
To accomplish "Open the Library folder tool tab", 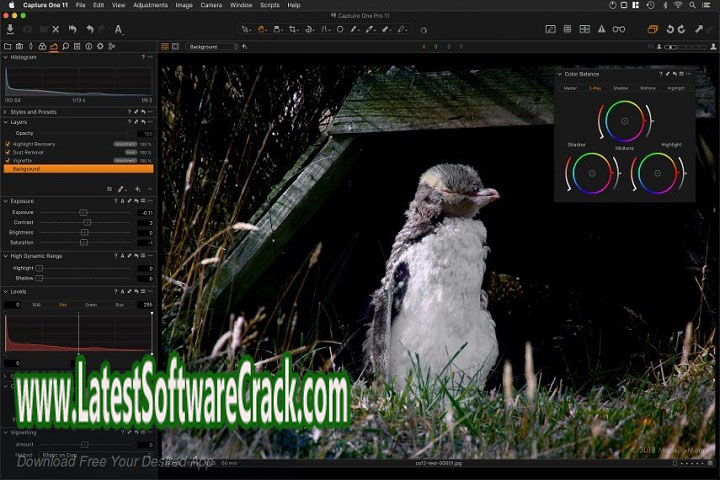I will [7, 46].
